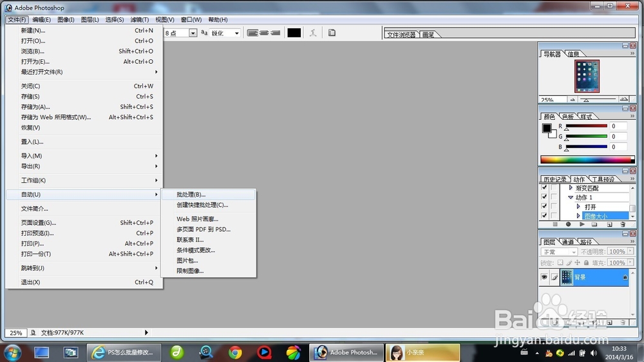Click the warp text icon
The image size is (644, 362).
tap(313, 33)
